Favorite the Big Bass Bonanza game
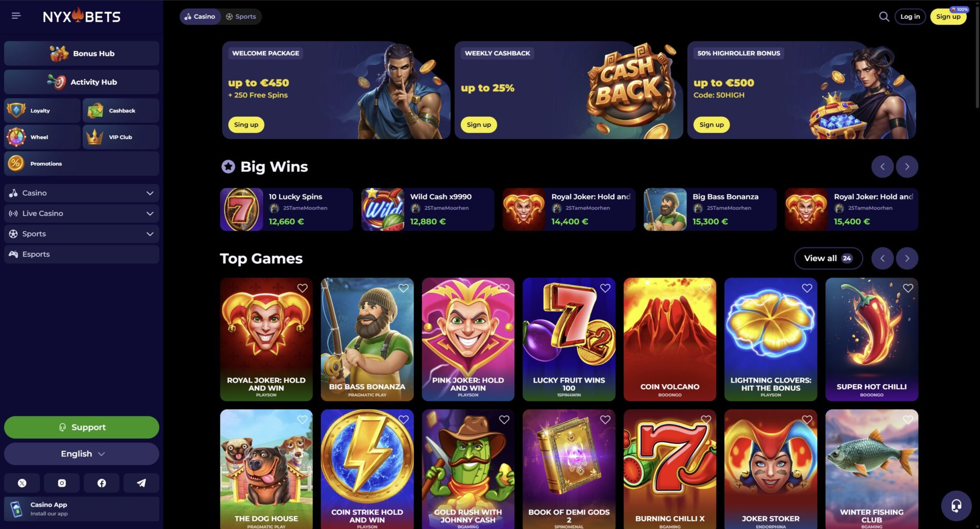The image size is (980, 529). (x=403, y=288)
